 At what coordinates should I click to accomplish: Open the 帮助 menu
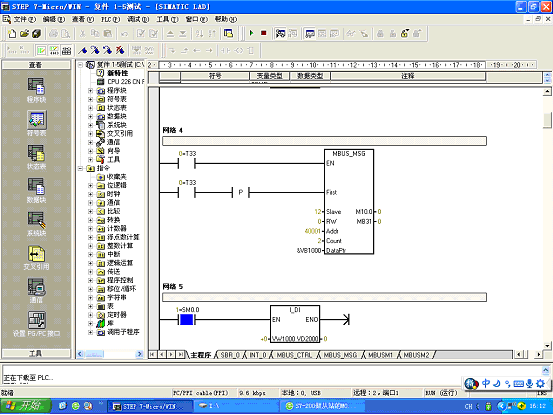click(x=226, y=19)
